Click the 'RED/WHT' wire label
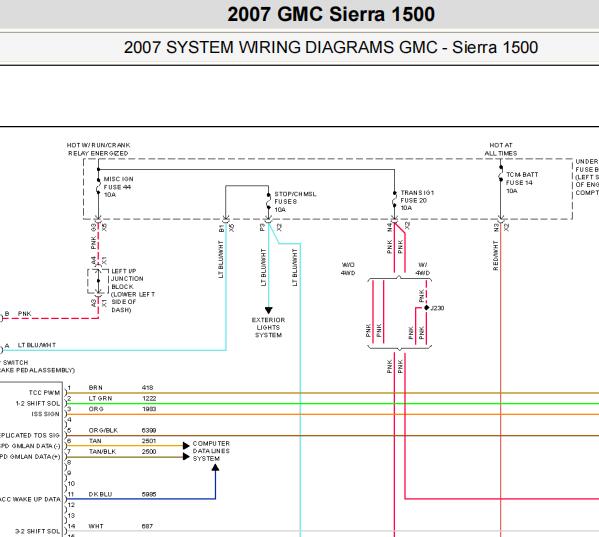The width and height of the screenshot is (599, 537). click(495, 256)
